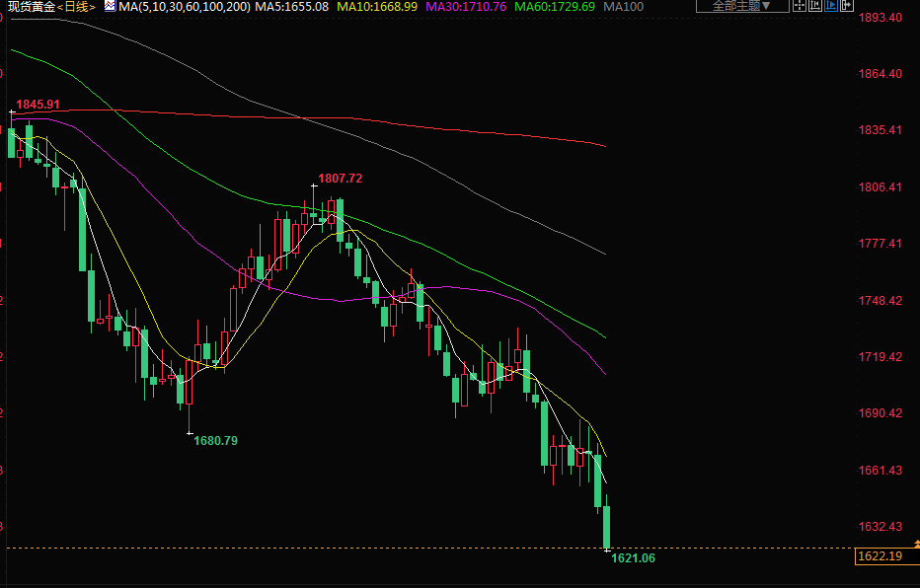920x588 pixels.
Task: Click the 现货黄金 symbol name
Action: coord(29,6)
